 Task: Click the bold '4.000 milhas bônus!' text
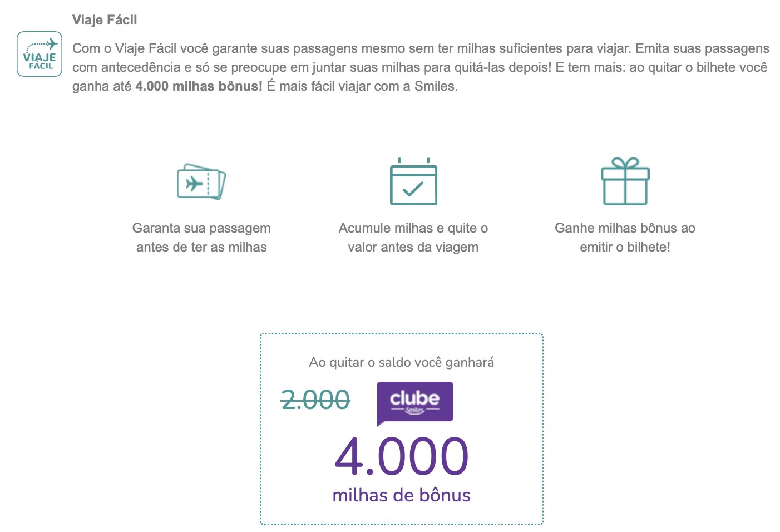[199, 86]
